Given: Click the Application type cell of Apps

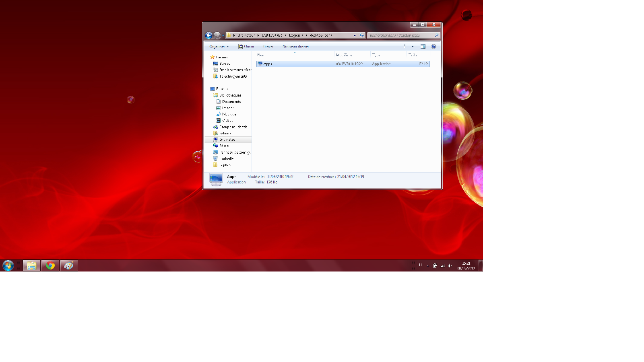Looking at the screenshot, I should click(381, 64).
